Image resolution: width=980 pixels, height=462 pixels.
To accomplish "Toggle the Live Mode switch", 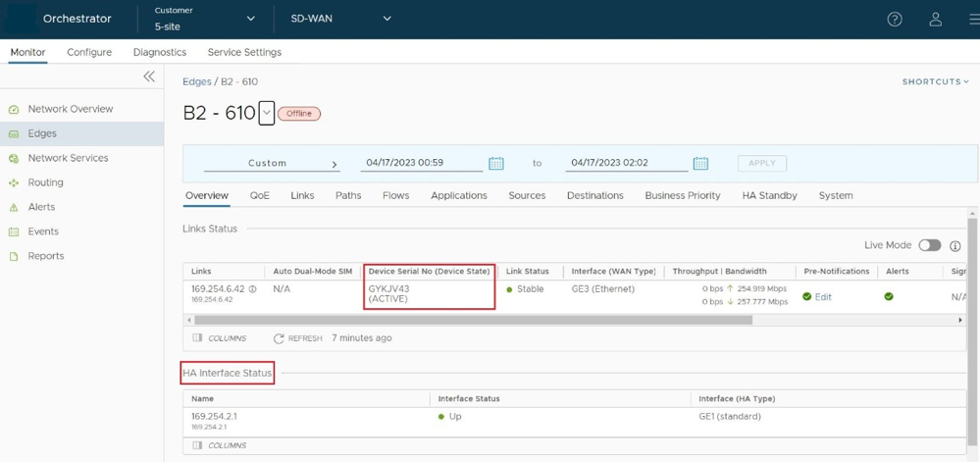I will coord(929,245).
